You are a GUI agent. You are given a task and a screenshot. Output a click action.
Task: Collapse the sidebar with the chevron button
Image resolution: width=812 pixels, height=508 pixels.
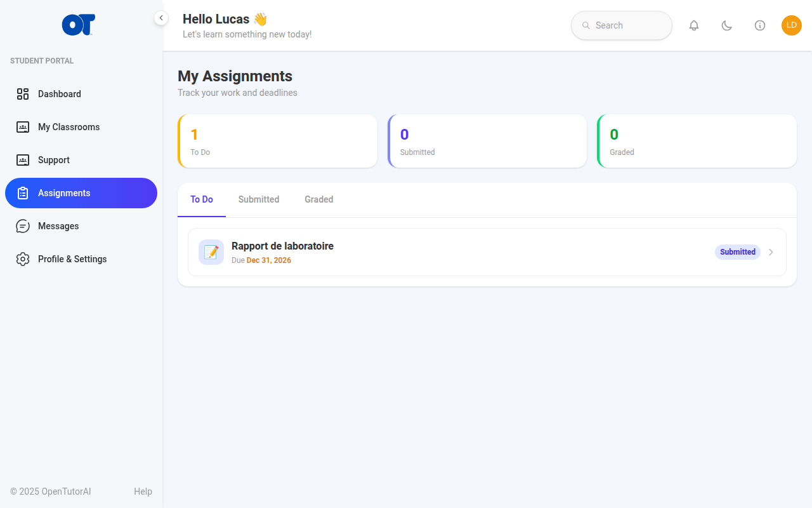pos(161,18)
